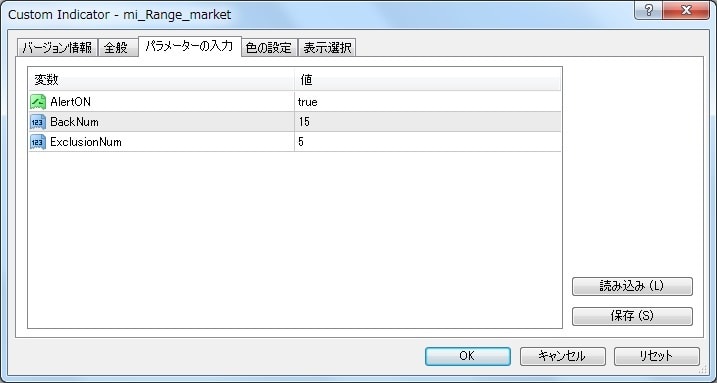Switch to the 全般 tab
This screenshot has width=717, height=383.
(118, 48)
